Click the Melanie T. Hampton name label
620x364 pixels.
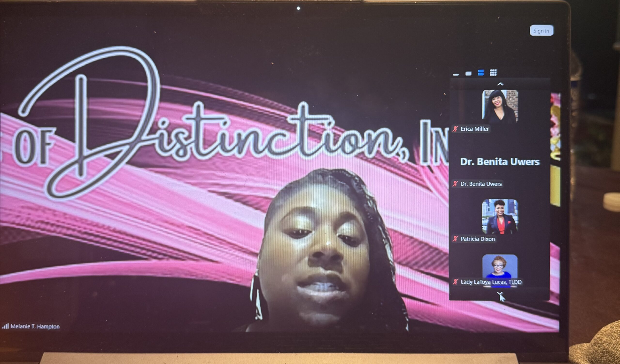35,326
